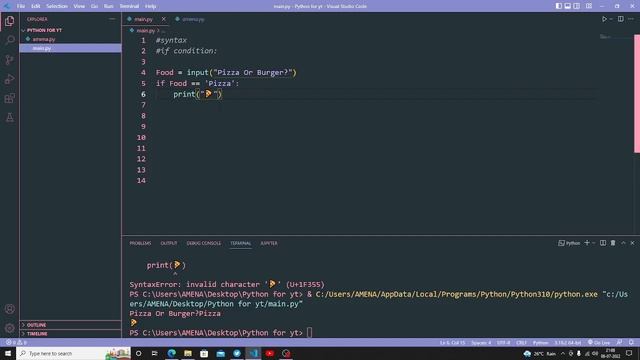This screenshot has height=360, width=640.
Task: Split the editor to the right
Action: click(x=620, y=19)
